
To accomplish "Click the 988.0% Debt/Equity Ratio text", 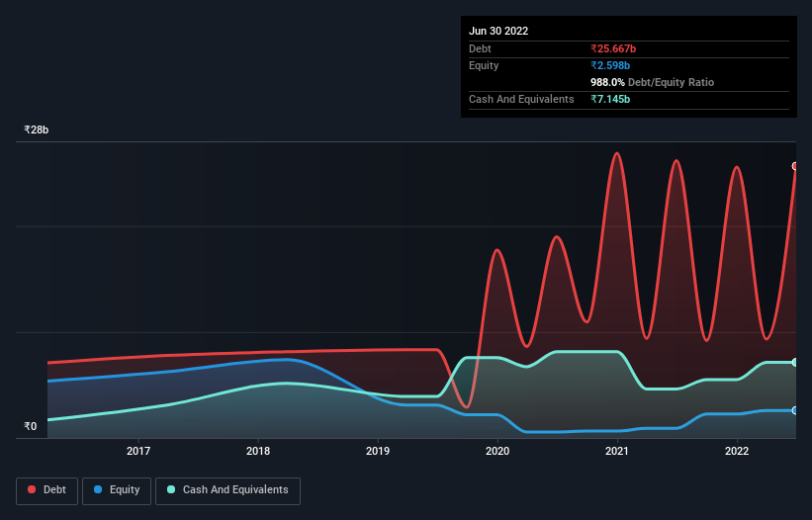I will point(652,82).
